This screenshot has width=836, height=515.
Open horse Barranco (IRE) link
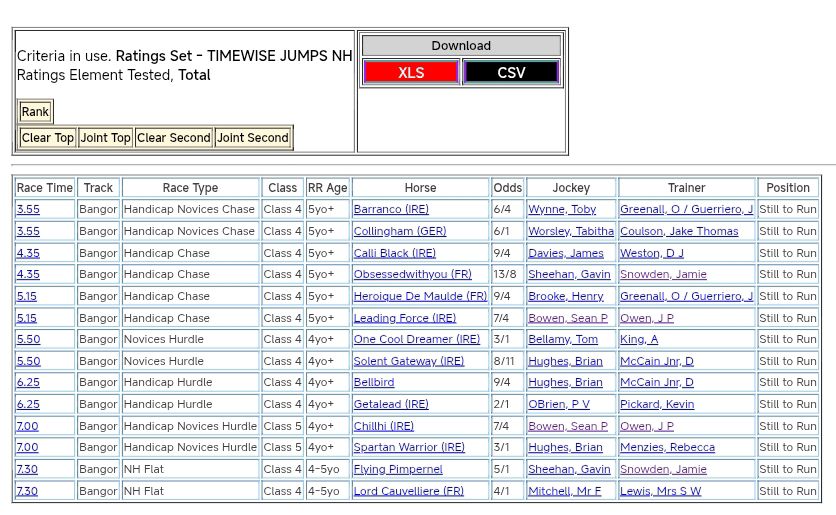tap(390, 210)
